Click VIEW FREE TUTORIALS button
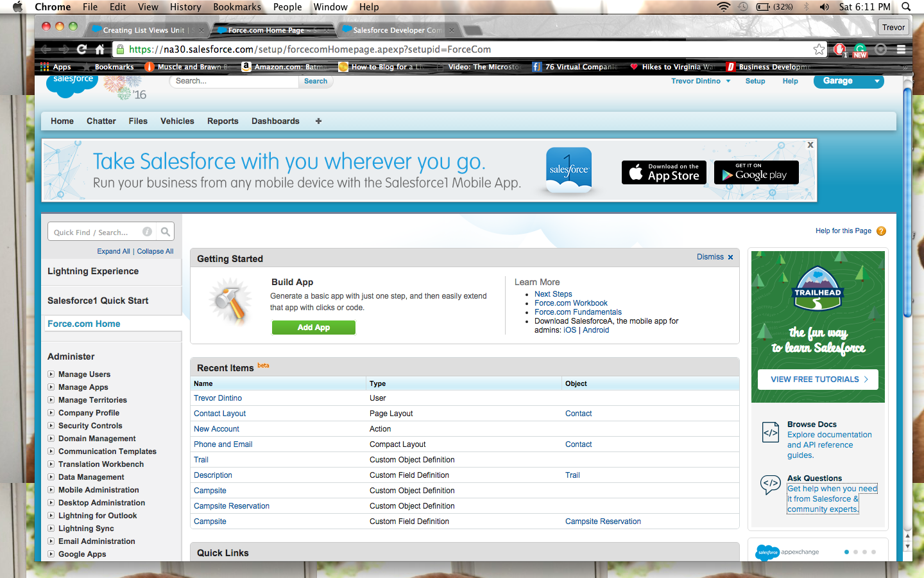 [818, 380]
